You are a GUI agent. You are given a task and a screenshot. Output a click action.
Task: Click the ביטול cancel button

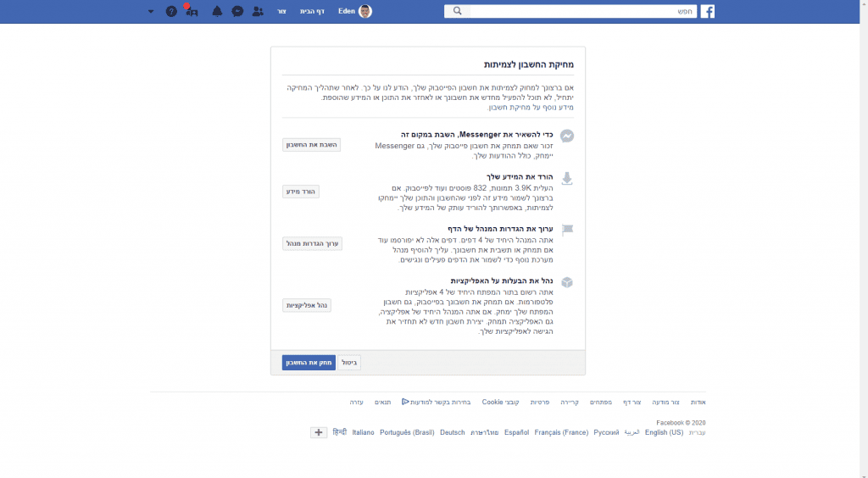coord(349,363)
